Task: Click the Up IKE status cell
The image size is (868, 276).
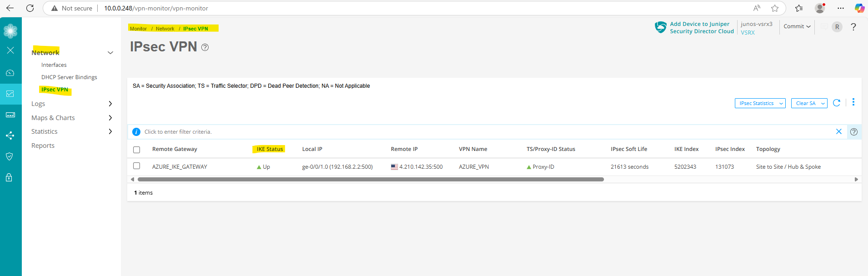Action: 263,167
